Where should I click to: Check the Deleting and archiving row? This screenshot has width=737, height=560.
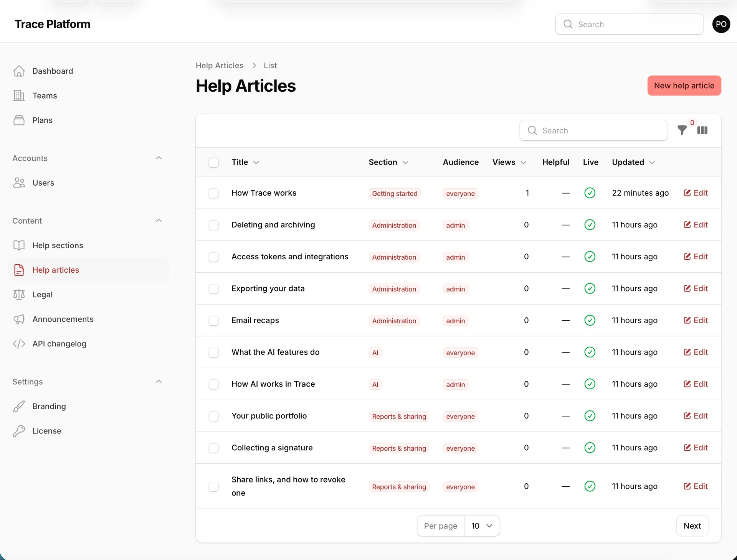point(213,225)
